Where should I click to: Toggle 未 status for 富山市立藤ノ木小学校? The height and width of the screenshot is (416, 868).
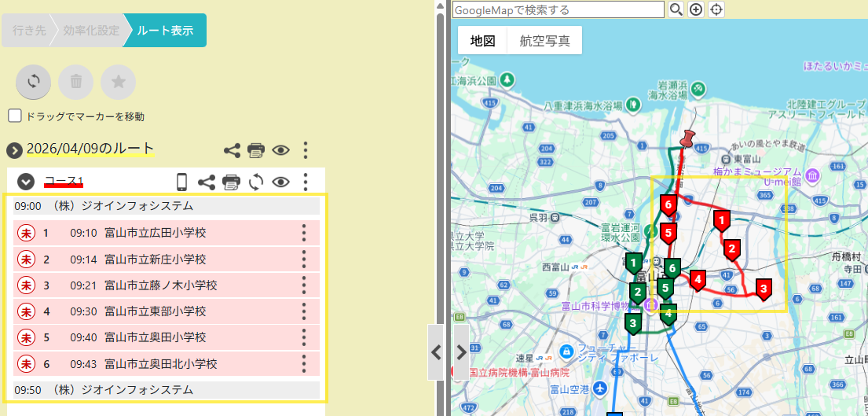[26, 285]
